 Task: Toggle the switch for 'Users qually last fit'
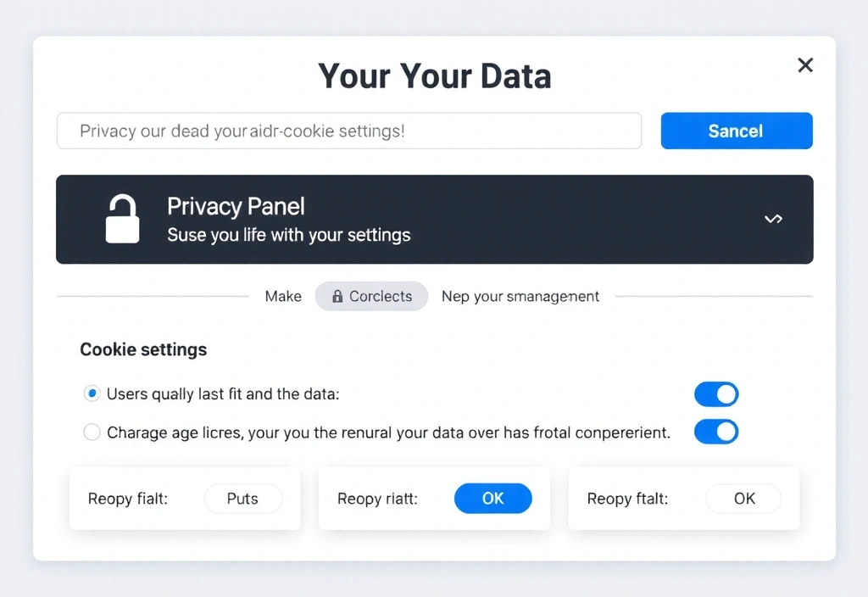tap(716, 393)
